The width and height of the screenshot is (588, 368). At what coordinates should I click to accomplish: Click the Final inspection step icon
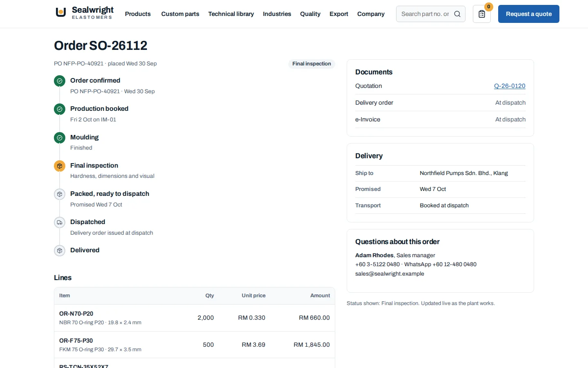pos(60,166)
